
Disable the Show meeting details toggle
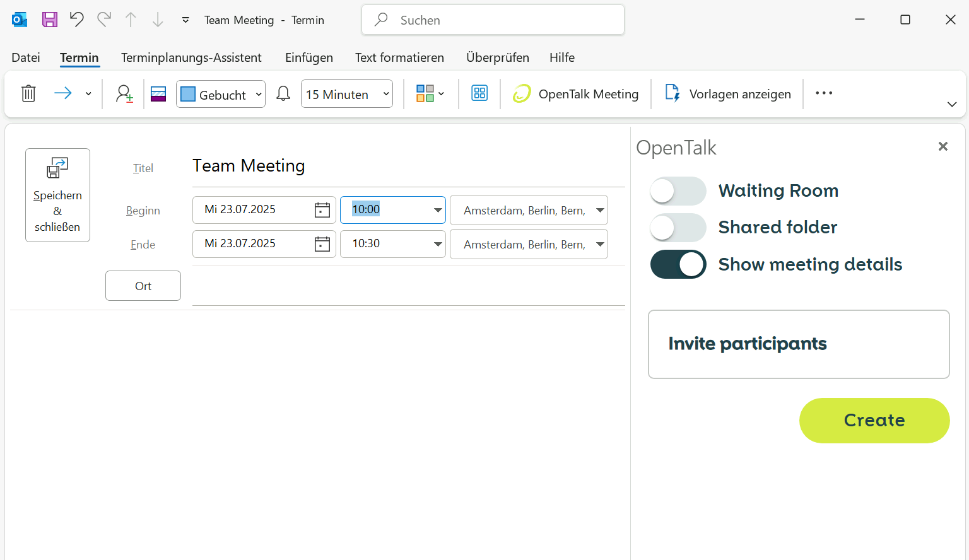pos(678,264)
